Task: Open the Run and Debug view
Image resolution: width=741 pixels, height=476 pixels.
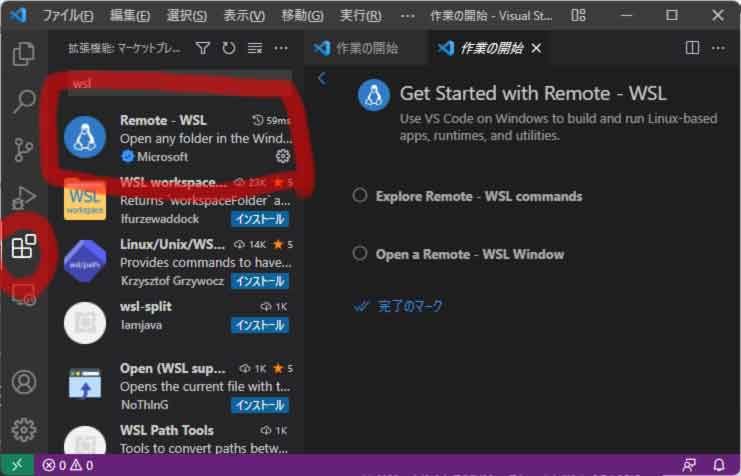Action: [x=24, y=198]
